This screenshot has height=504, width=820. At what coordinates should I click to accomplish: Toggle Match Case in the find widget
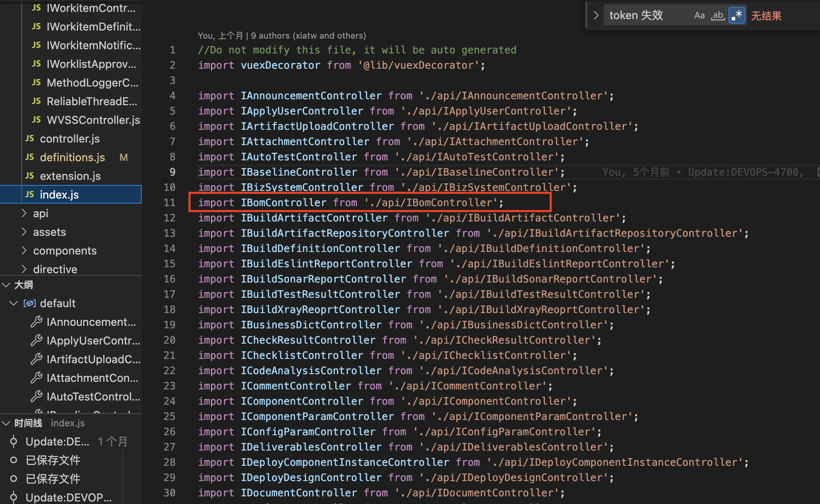click(x=699, y=16)
